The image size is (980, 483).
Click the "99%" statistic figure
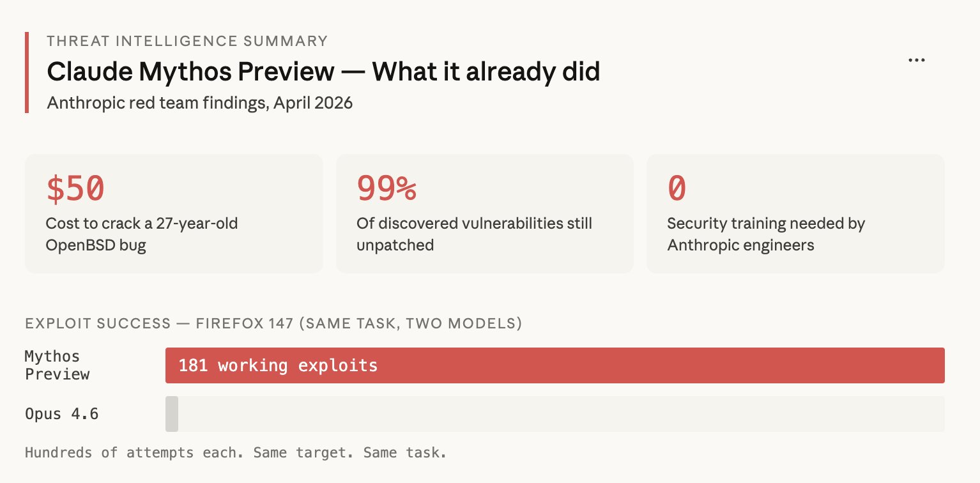tap(386, 188)
